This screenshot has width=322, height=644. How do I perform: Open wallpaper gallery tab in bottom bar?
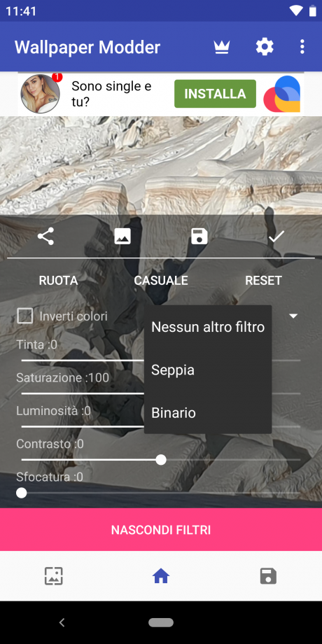point(53,576)
